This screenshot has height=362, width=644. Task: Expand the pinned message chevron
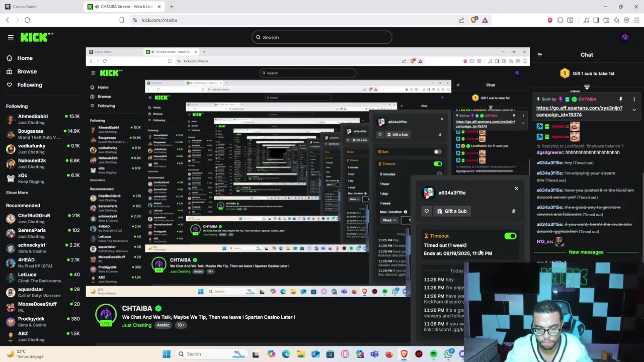[x=634, y=110]
